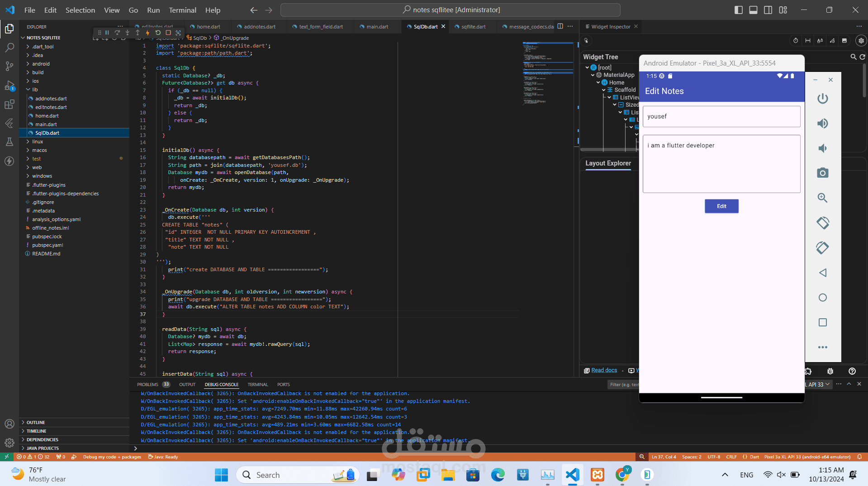The image size is (868, 486).
Task: Switch to the home.dart editor tab
Action: (x=208, y=27)
